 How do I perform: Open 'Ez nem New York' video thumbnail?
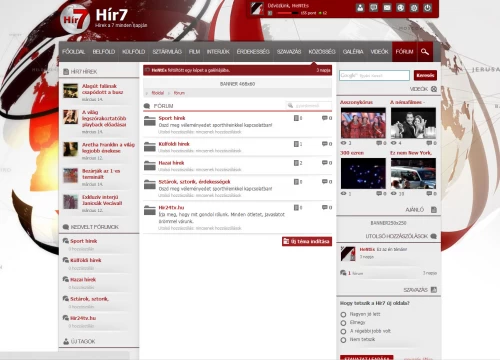[x=413, y=173]
